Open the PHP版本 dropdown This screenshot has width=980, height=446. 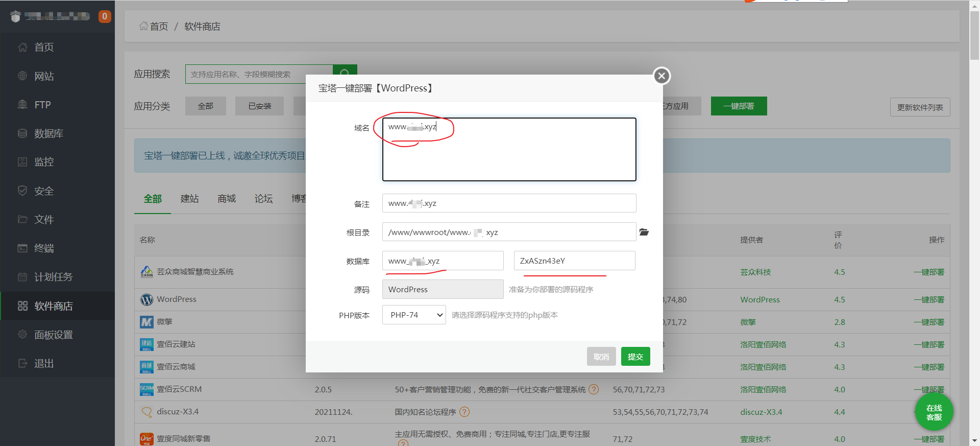[x=414, y=315]
